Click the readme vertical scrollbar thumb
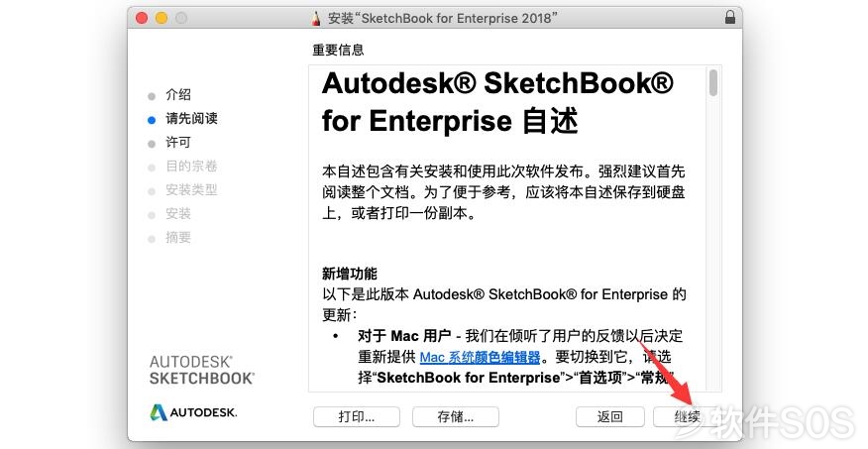The width and height of the screenshot is (868, 449). click(713, 83)
